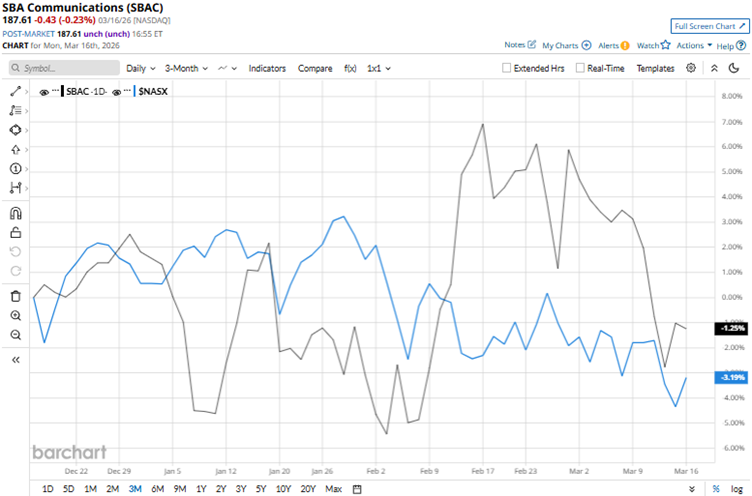The width and height of the screenshot is (752, 496).
Task: Open the chart type line-style dropdown
Action: pos(227,68)
